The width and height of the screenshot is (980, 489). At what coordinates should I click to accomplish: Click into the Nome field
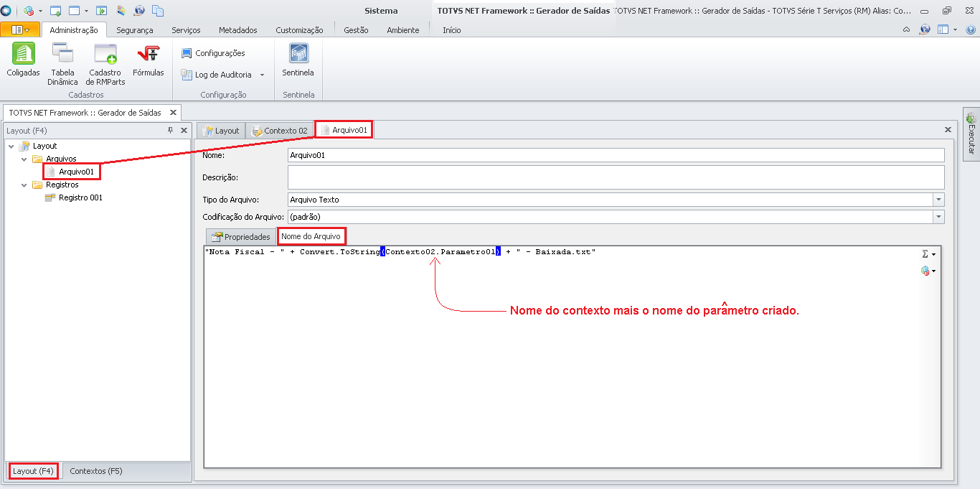pyautogui.click(x=616, y=155)
